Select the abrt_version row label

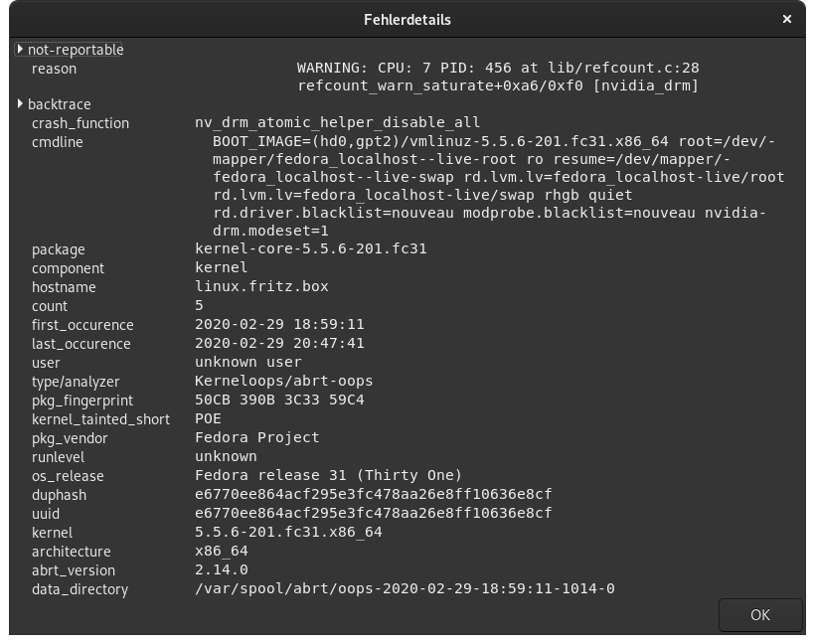(x=74, y=570)
